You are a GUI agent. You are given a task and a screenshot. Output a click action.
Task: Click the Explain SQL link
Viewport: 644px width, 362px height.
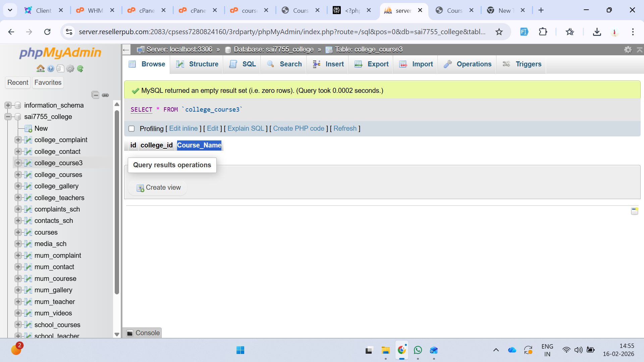click(x=246, y=128)
